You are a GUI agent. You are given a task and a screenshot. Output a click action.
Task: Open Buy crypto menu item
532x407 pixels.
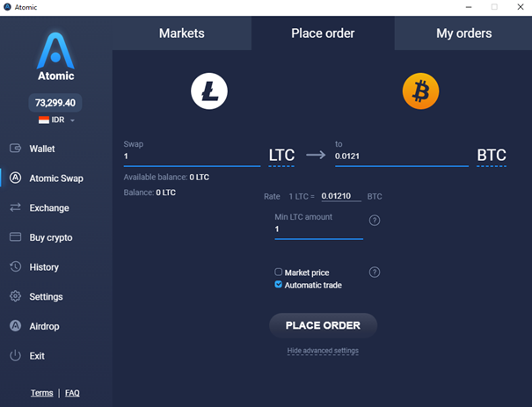[51, 237]
